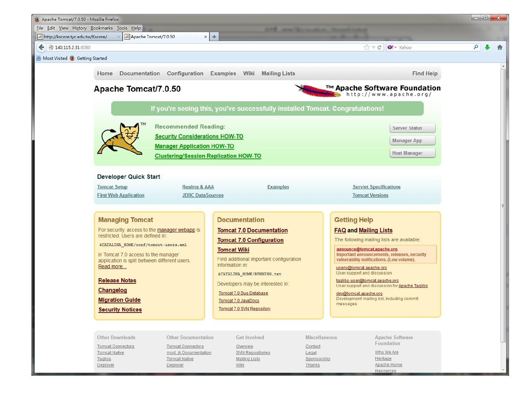The height and width of the screenshot is (399, 532).
Task: Open Tomcat 7.0 Configuration link
Action: point(250,240)
